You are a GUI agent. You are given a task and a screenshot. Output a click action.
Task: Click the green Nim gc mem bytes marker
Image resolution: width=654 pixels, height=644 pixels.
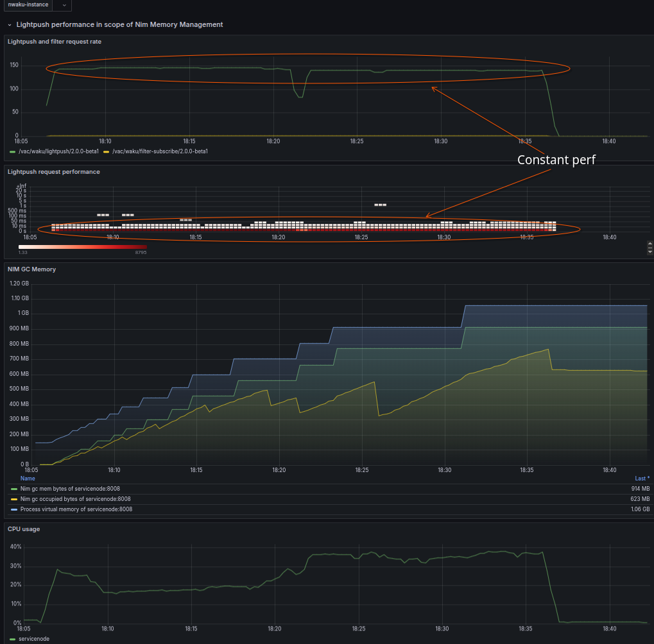(x=13, y=489)
